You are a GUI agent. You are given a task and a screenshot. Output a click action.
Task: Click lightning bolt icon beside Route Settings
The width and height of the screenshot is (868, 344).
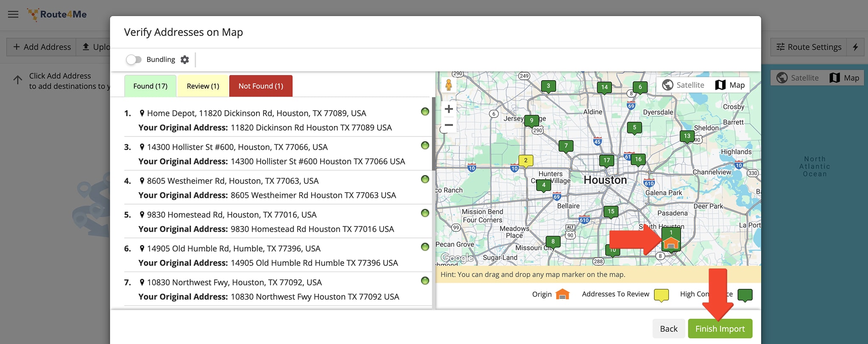coord(855,47)
